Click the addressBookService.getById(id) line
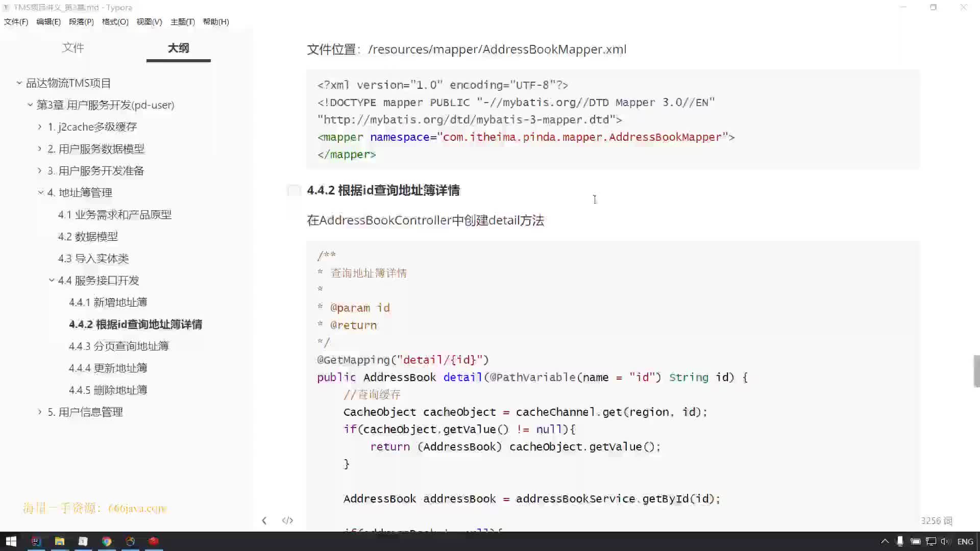 point(532,498)
